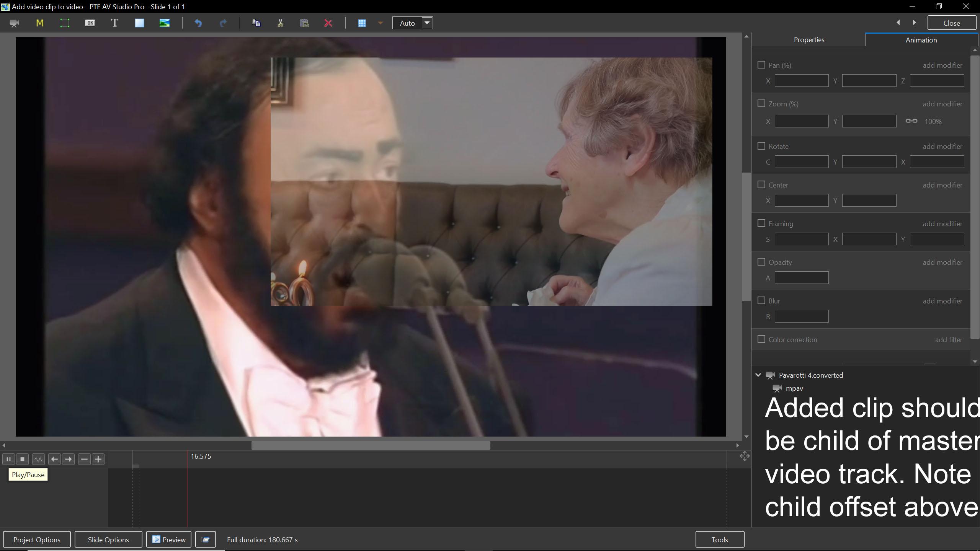This screenshot has height=551, width=980.
Task: Click the timeline move/pan crosshair icon
Action: (x=745, y=456)
